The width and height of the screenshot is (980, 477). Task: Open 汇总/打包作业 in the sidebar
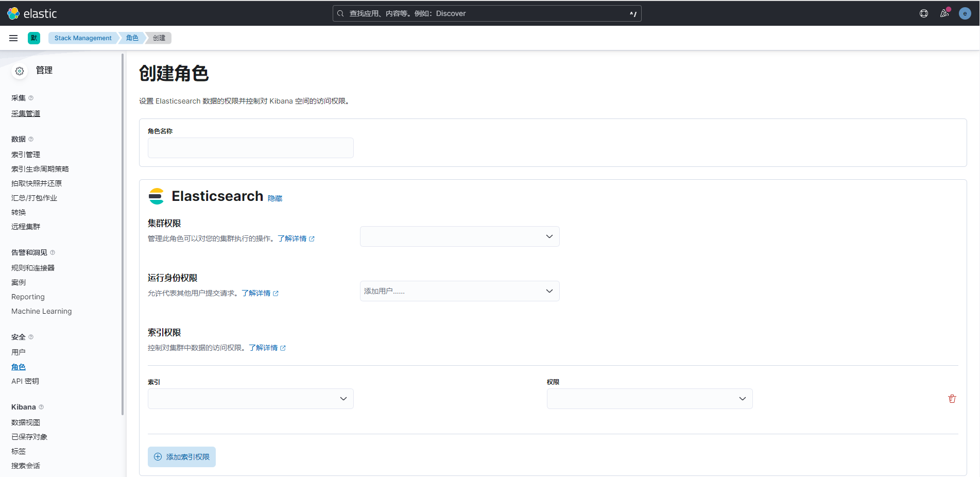(34, 198)
